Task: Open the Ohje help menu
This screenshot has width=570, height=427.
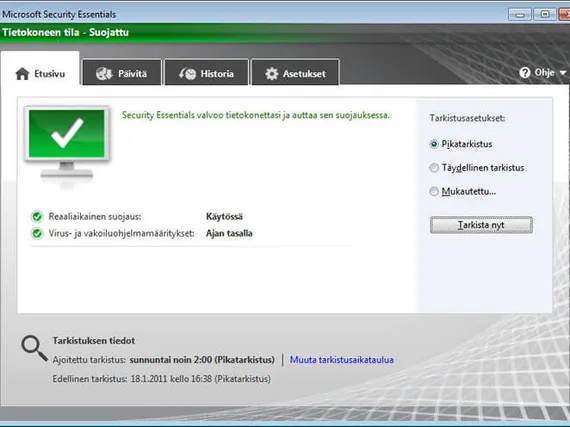Action: [542, 73]
